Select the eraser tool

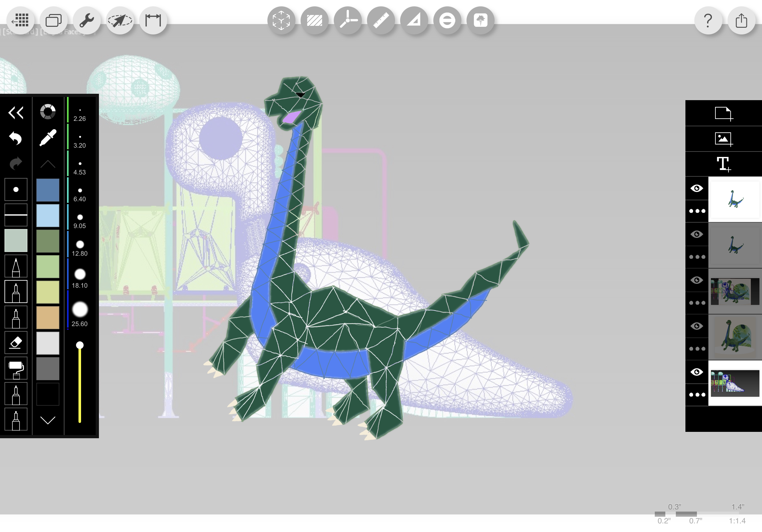[16, 343]
